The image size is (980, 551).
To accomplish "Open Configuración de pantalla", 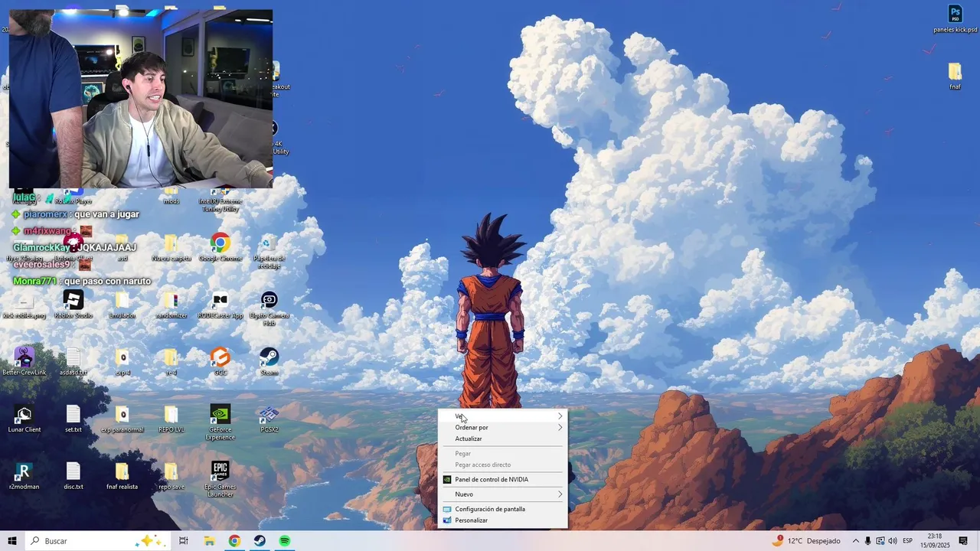I will [x=502, y=509].
